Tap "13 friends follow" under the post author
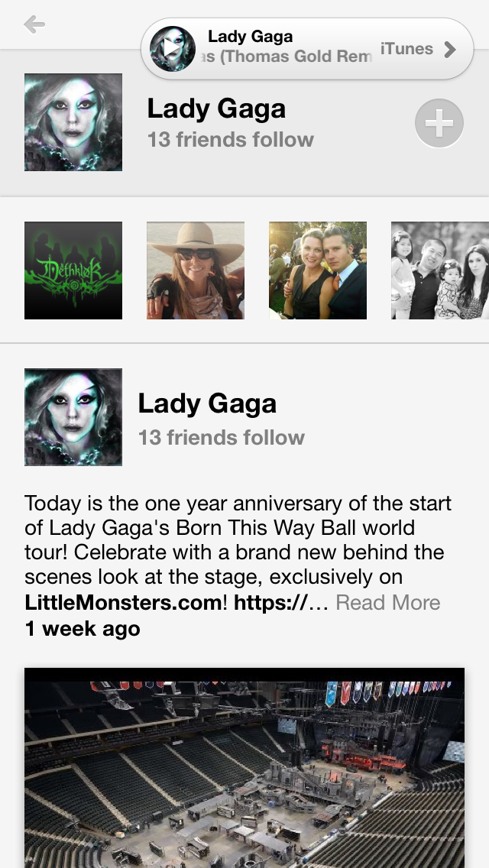This screenshot has width=489, height=868. click(x=221, y=438)
